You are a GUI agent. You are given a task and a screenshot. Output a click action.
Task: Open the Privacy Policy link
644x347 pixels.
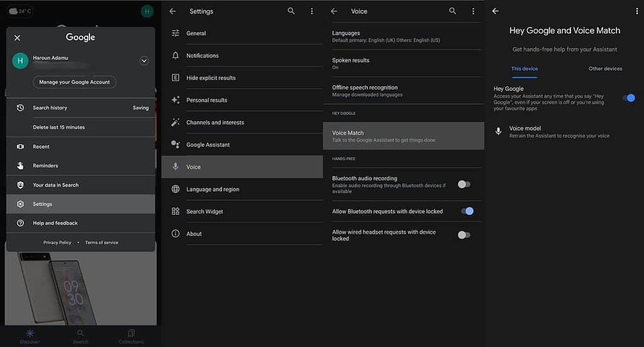(x=57, y=242)
